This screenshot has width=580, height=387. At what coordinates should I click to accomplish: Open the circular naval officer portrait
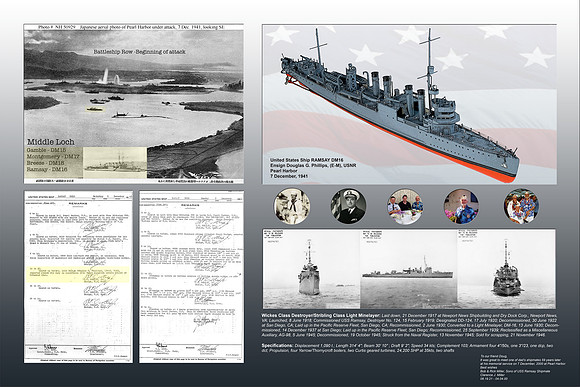[x=348, y=206]
